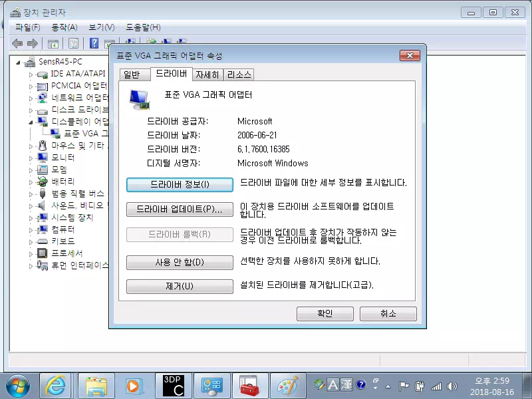Click the 디스크 드라이브 icon
The width and height of the screenshot is (532, 399).
coord(43,111)
